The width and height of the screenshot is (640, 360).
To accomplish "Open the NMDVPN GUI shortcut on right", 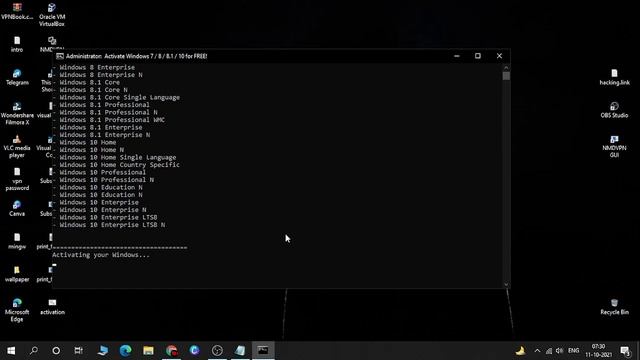I will (614, 146).
